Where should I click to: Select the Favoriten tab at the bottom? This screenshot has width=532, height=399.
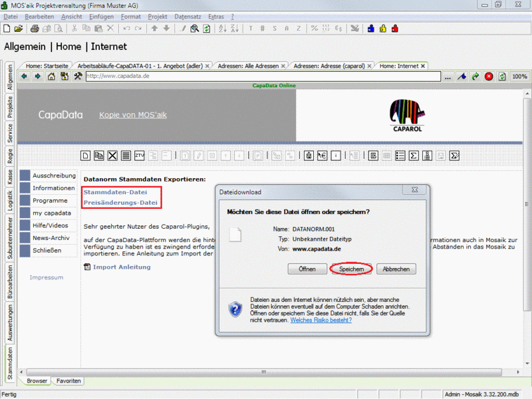(x=68, y=381)
